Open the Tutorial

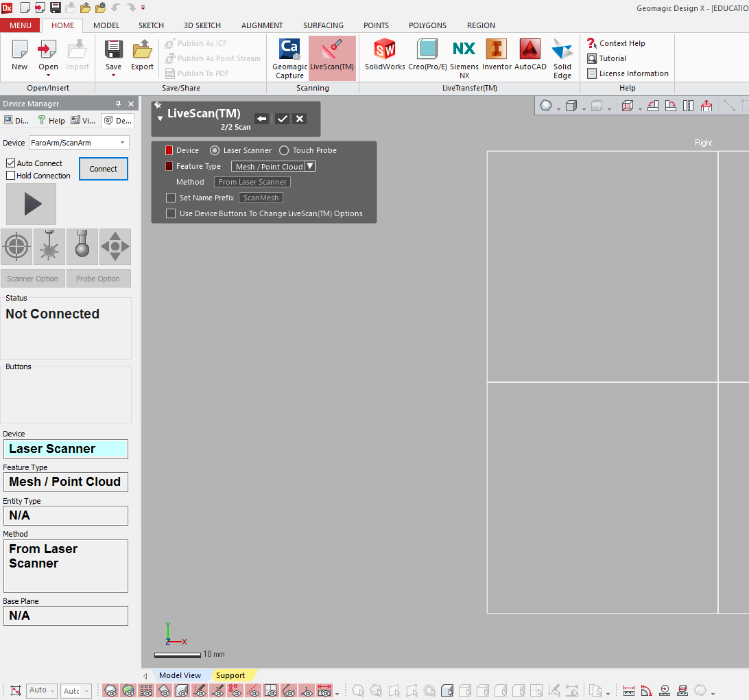pyautogui.click(x=606, y=58)
